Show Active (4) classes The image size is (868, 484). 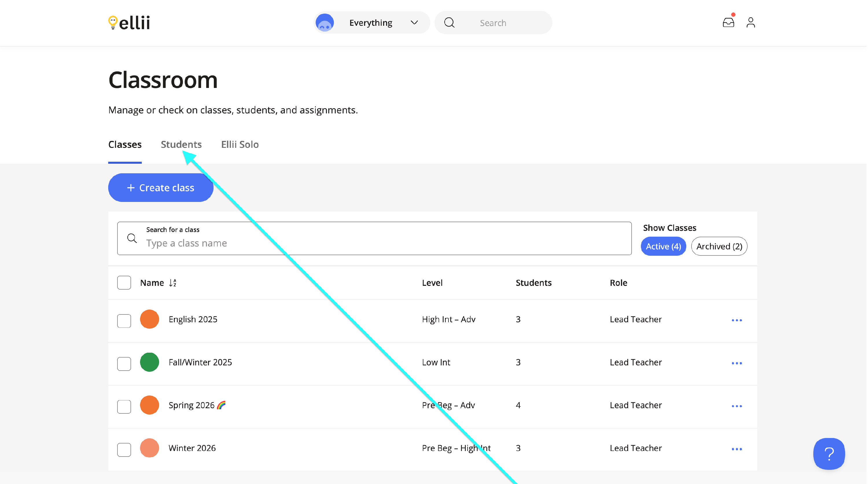point(663,246)
